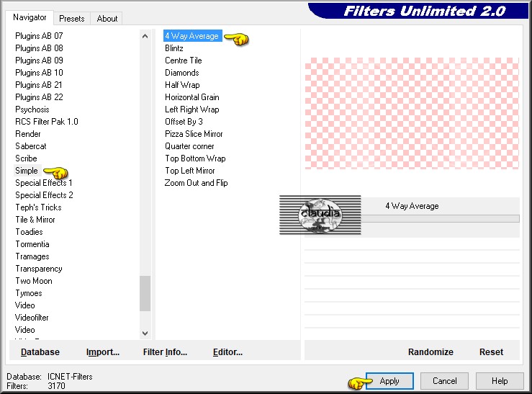Image resolution: width=532 pixels, height=394 pixels.
Task: Choose the Half Wrap filter
Action: coord(182,85)
